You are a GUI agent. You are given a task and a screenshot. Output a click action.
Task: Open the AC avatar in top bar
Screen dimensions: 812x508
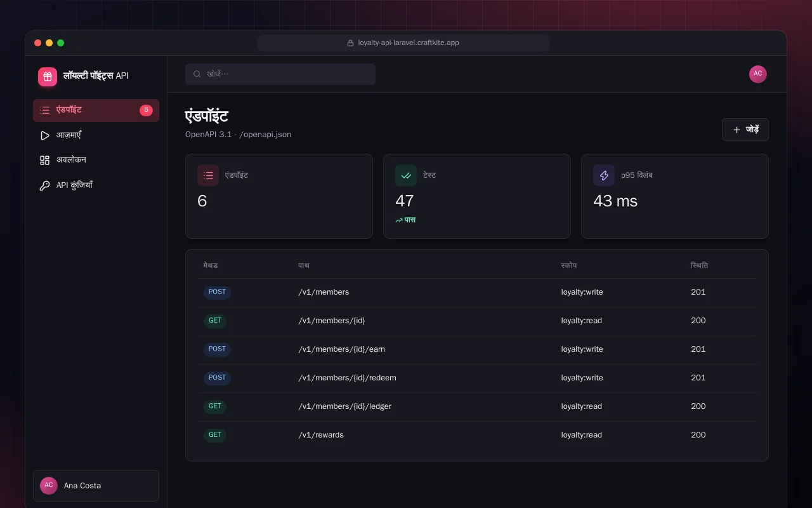click(x=757, y=74)
